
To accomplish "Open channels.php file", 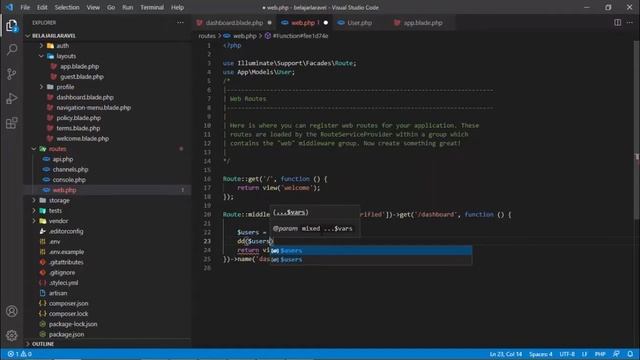I will tap(70, 169).
